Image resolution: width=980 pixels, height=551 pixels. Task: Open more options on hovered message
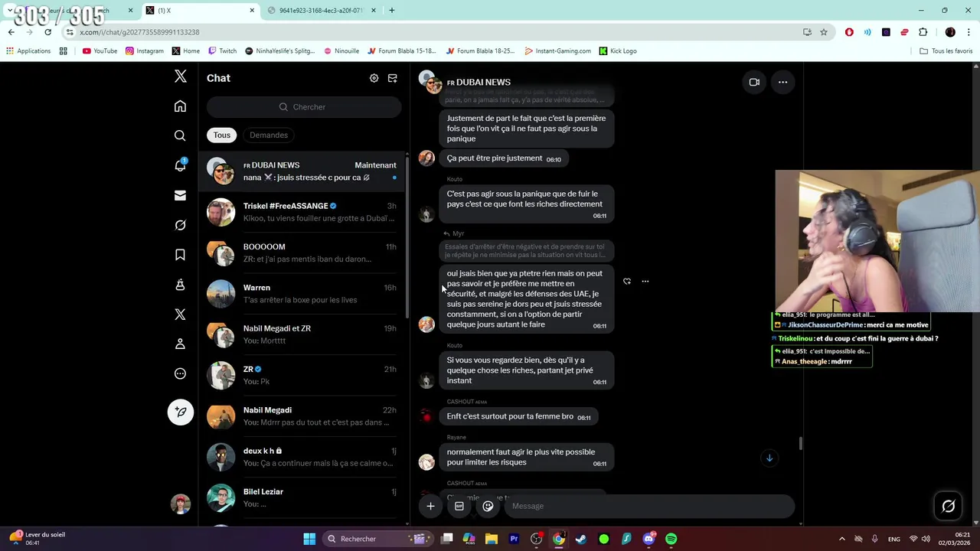pos(645,282)
